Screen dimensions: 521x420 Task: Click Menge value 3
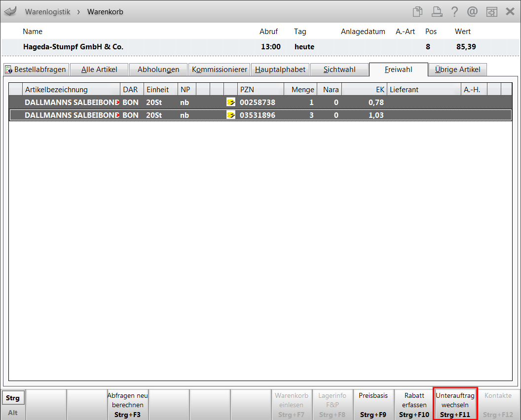pyautogui.click(x=311, y=115)
